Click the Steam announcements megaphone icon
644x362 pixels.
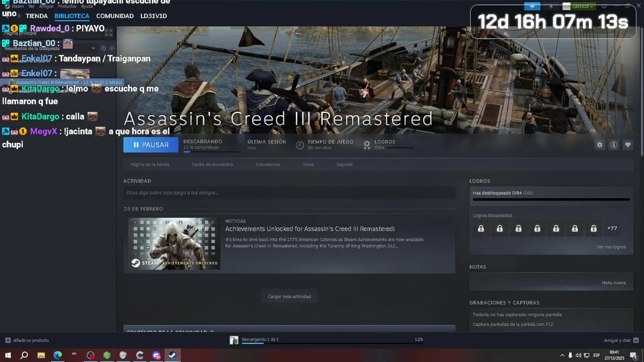532,6
